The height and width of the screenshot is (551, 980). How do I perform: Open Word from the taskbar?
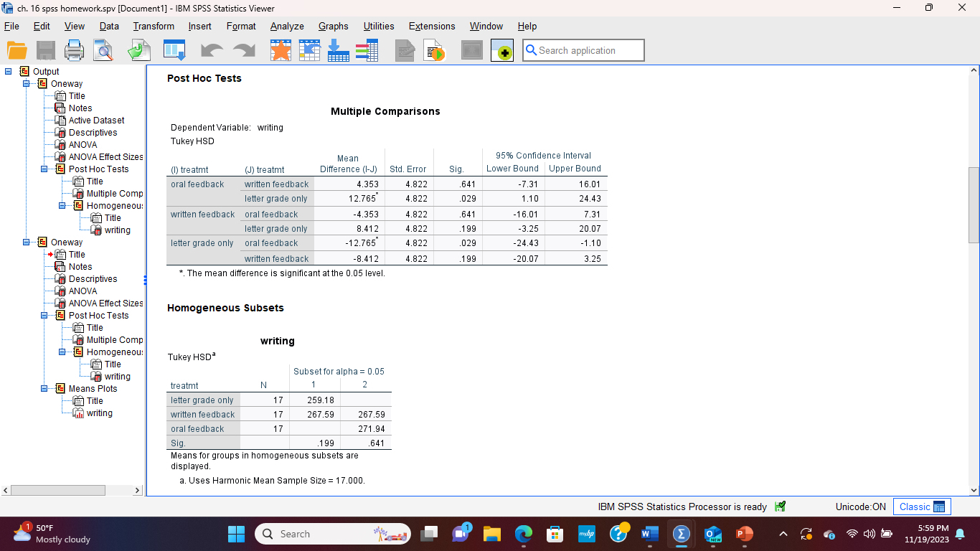pyautogui.click(x=650, y=534)
